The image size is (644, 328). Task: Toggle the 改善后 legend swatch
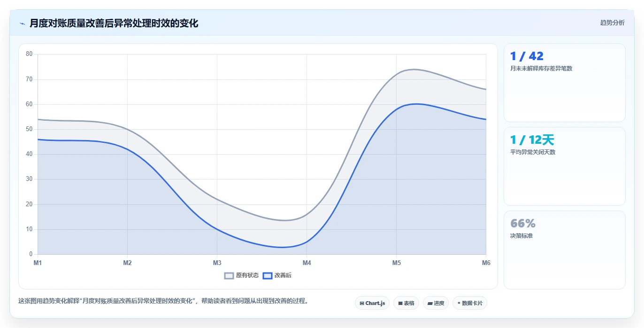click(268, 276)
